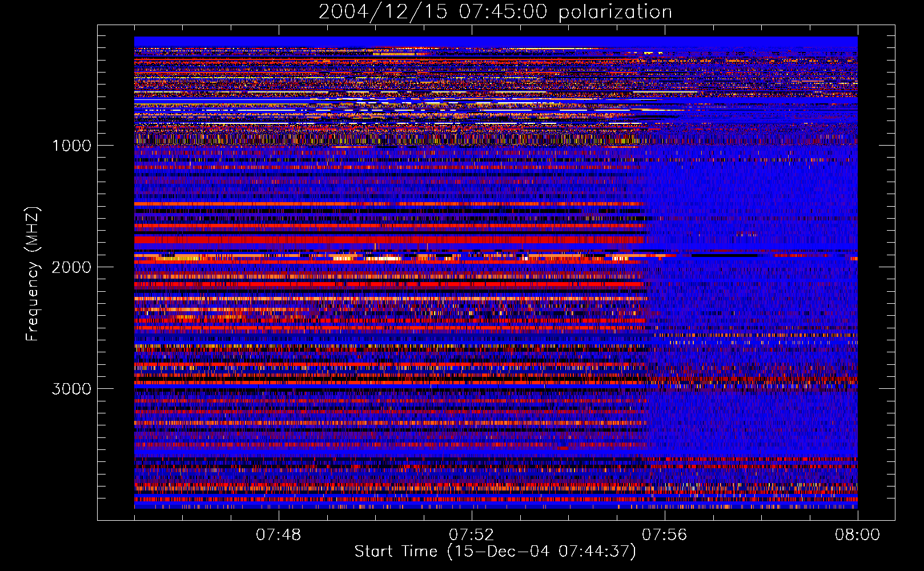Image resolution: width=924 pixels, height=571 pixels.
Task: Click the 07:52 time tick label
Action: (x=472, y=535)
